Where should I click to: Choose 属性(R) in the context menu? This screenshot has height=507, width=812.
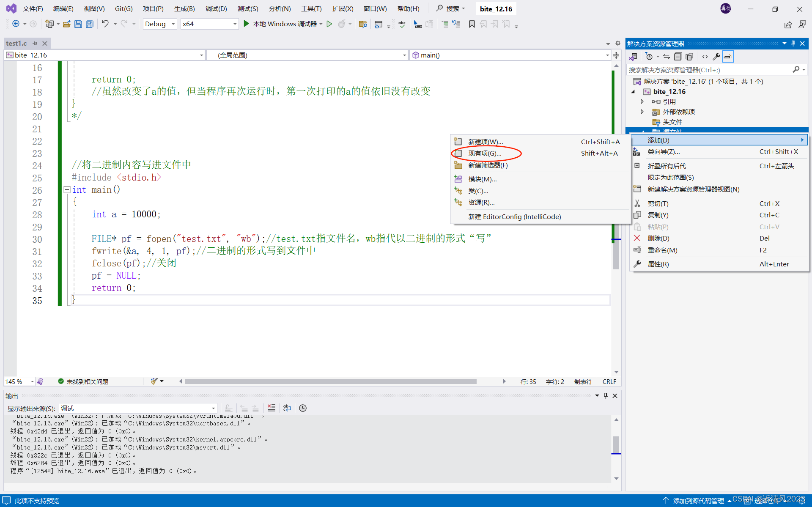pos(658,264)
